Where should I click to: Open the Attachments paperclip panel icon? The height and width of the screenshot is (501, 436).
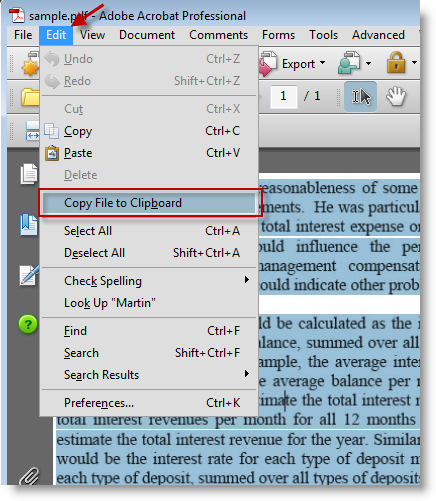coord(29,476)
